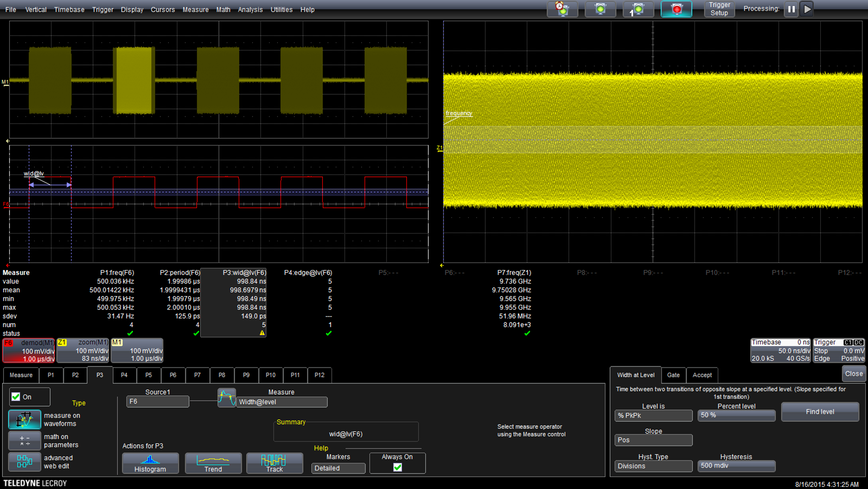The width and height of the screenshot is (868, 489).
Task: Pause processing with the pause icon
Action: point(792,9)
